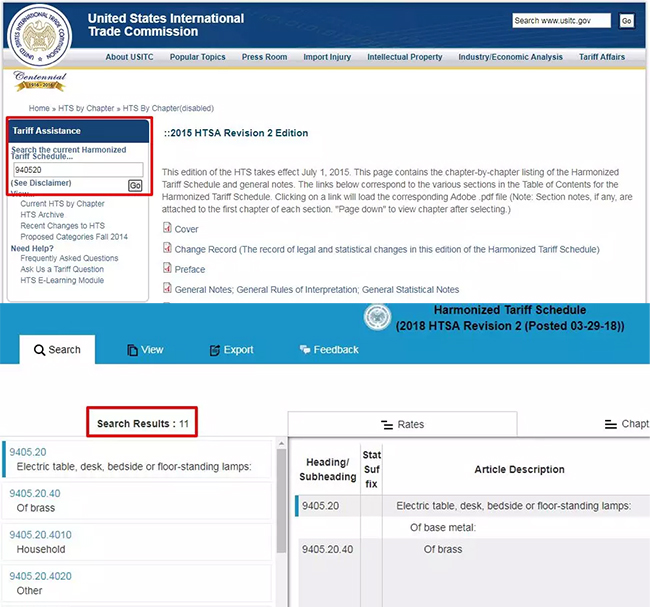The height and width of the screenshot is (607, 650).
Task: Open the General Notes PDF icon
Action: tap(167, 288)
